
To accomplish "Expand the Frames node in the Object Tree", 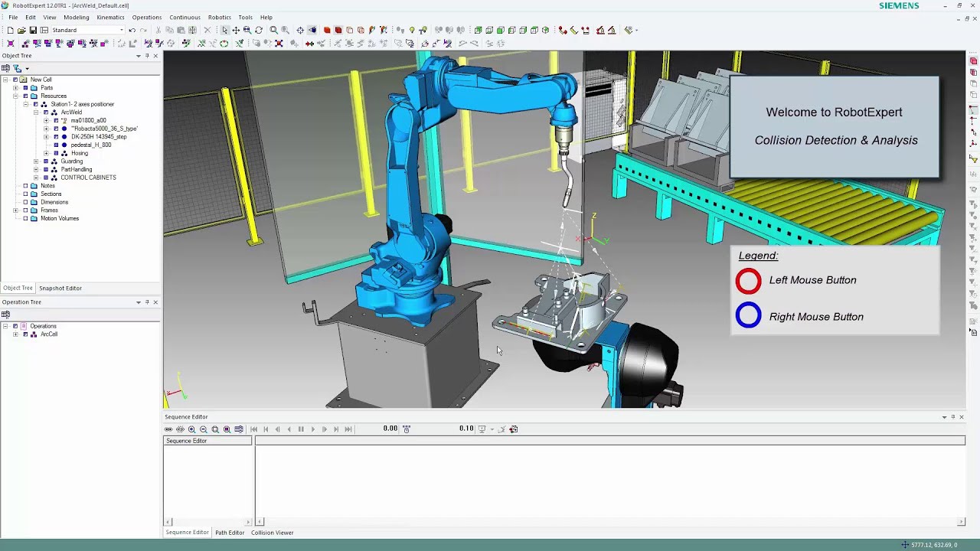I will (x=15, y=210).
